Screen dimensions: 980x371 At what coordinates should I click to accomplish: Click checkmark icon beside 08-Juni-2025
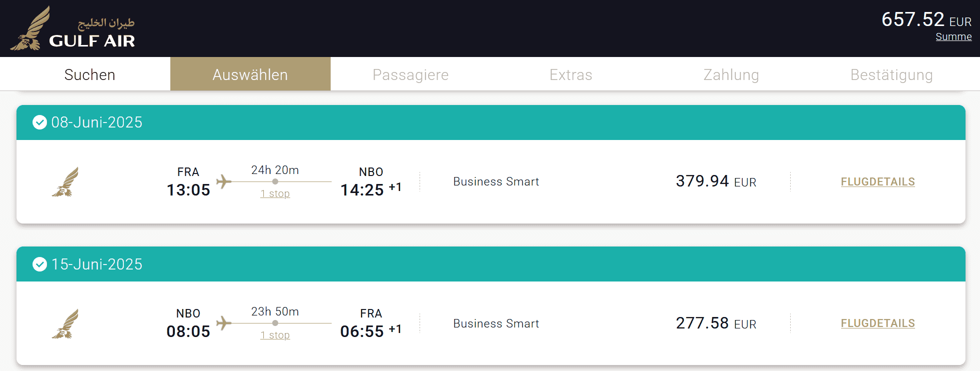coord(39,122)
